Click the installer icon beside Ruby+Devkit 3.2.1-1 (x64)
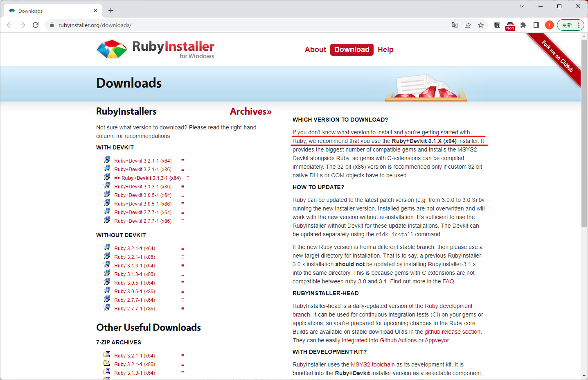588x380 pixels. 106,159
